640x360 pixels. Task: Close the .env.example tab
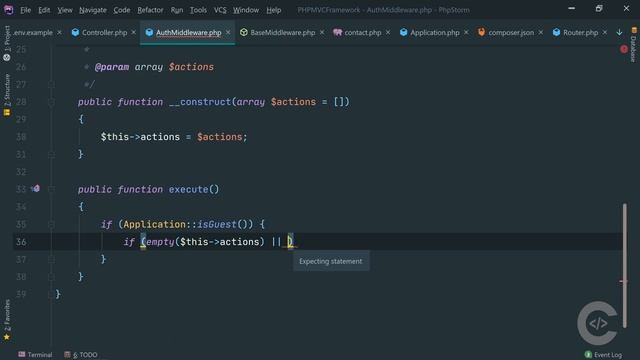[59, 32]
